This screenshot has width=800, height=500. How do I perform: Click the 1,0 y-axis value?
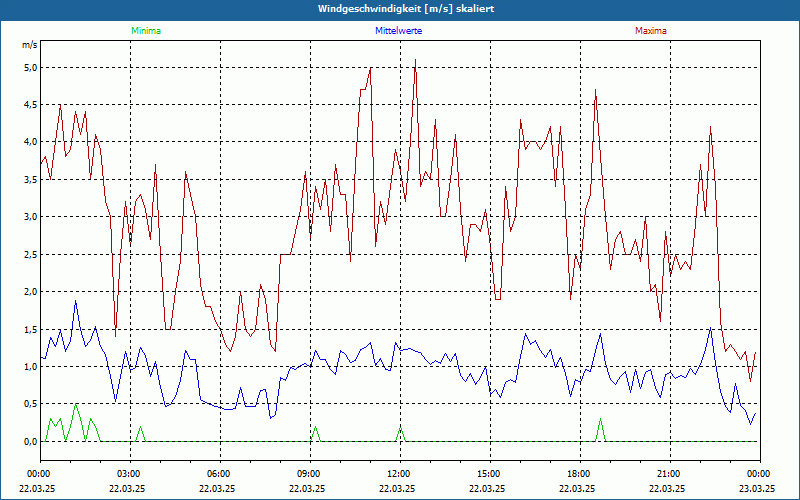[30, 366]
